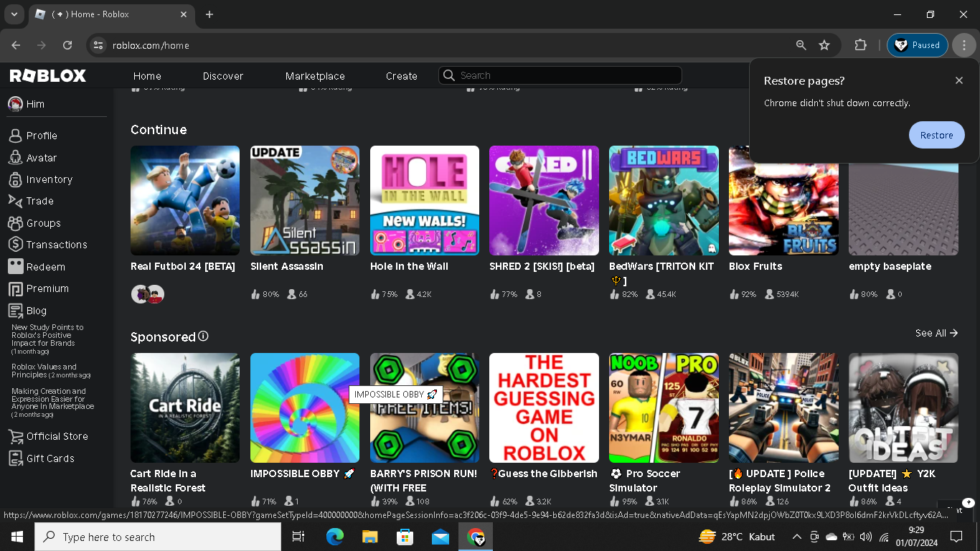This screenshot has width=980, height=551.
Task: Open the Cart Ride sponsored thumbnail
Action: [185, 408]
